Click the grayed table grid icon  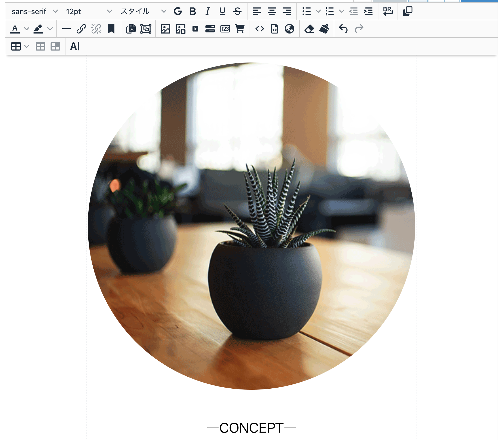point(40,47)
